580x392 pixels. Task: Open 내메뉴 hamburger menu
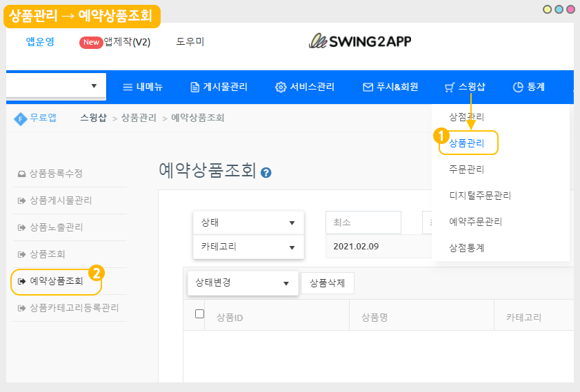coord(142,87)
